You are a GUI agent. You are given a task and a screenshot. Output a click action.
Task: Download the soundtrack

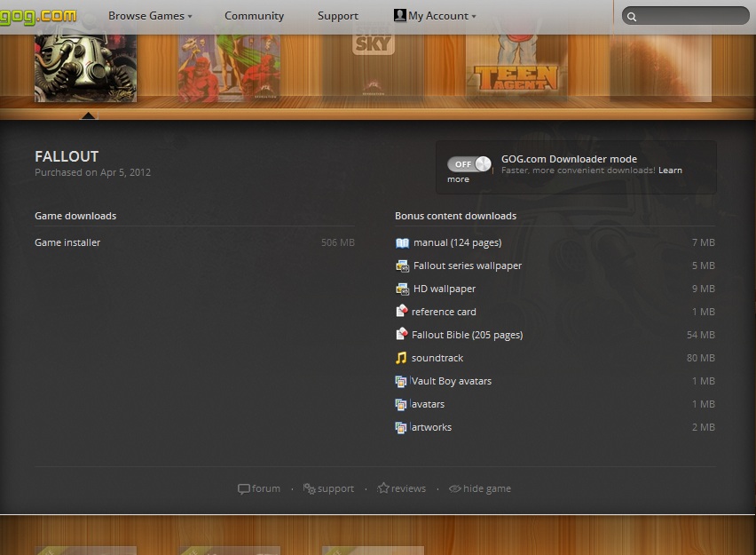(x=437, y=358)
